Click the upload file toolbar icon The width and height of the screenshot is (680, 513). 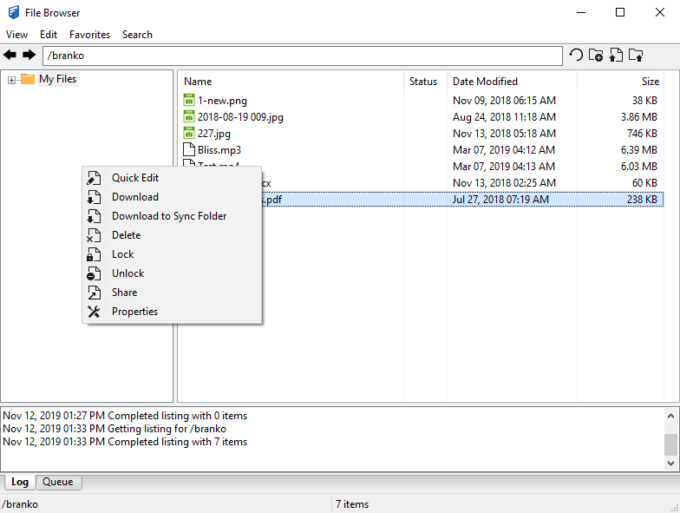615,56
